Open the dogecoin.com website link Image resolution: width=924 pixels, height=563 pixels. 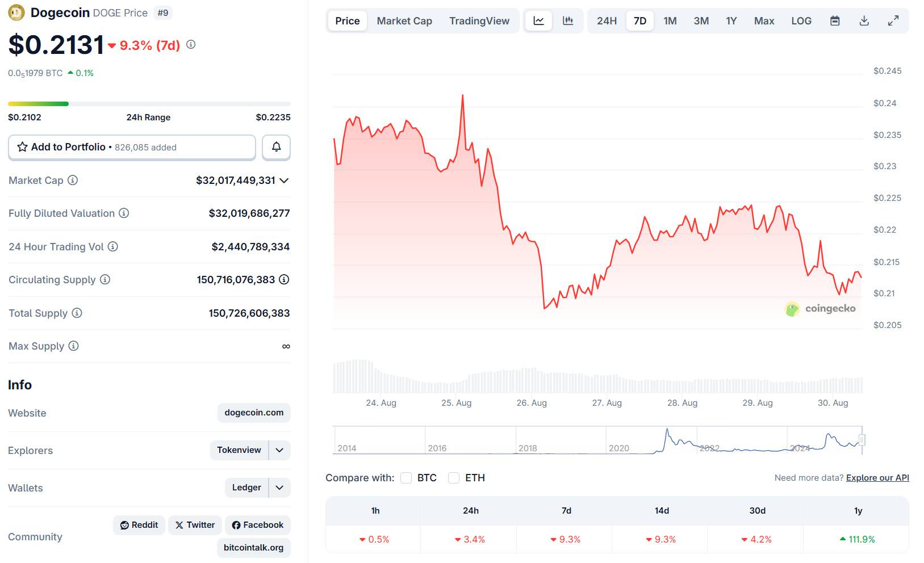click(254, 413)
